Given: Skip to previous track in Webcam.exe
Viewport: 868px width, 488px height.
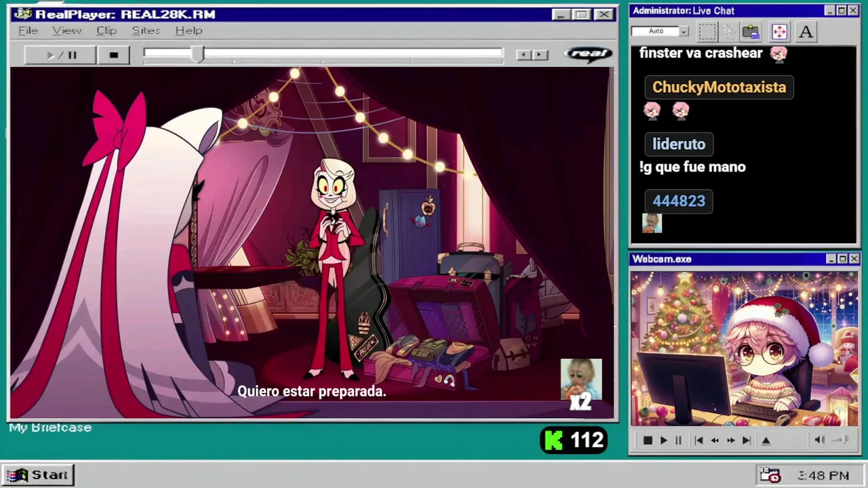Looking at the screenshot, I should (698, 441).
